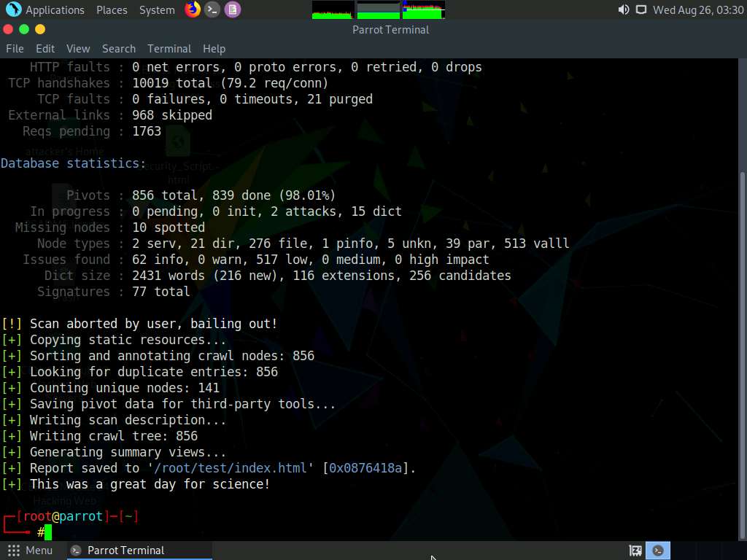The width and height of the screenshot is (747, 560).
Task: Launch terminal from top panel icon
Action: (x=212, y=9)
